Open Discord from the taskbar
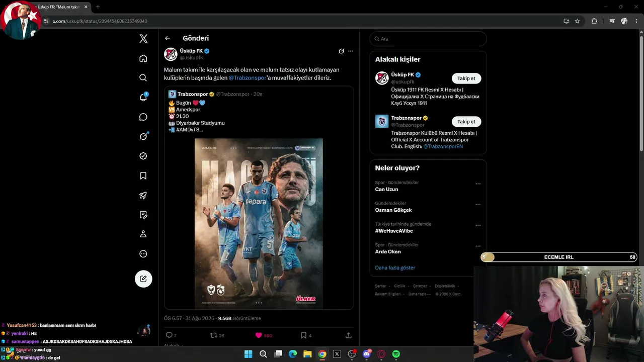644x362 pixels. (x=367, y=354)
